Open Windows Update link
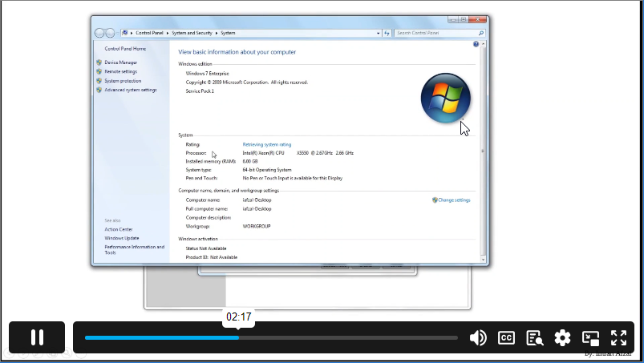The width and height of the screenshot is (644, 363). tap(122, 238)
